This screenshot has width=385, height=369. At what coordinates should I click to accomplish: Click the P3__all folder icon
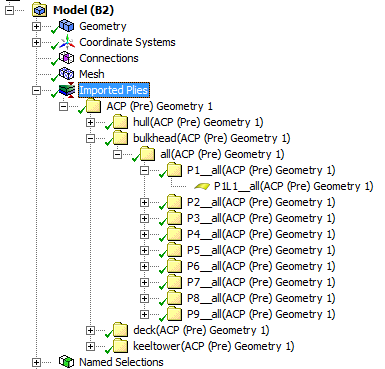point(174,218)
